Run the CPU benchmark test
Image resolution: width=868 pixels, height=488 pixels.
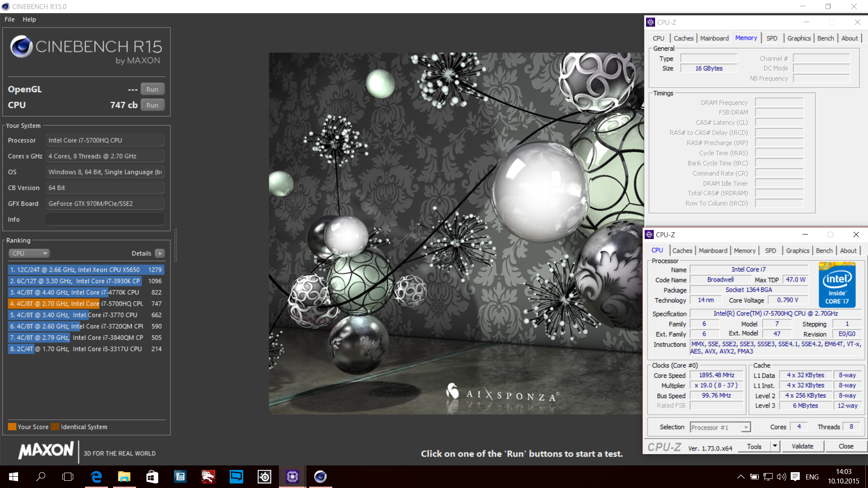pyautogui.click(x=152, y=105)
